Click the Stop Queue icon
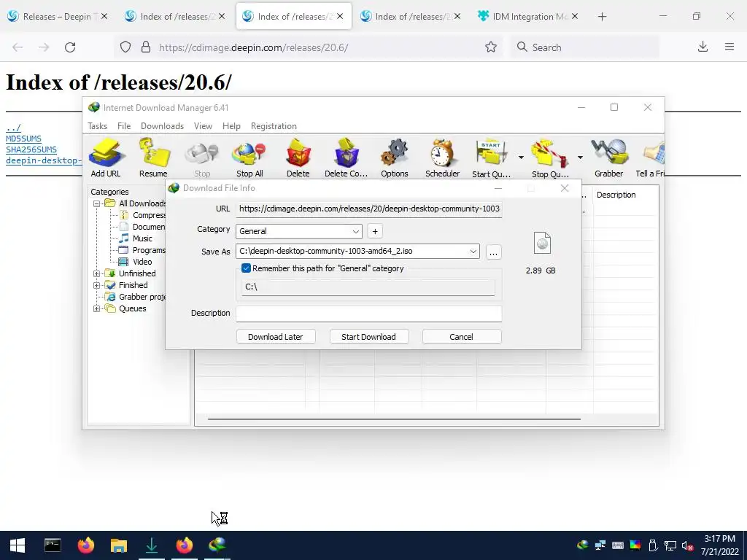The height and width of the screenshot is (560, 747). (550, 157)
